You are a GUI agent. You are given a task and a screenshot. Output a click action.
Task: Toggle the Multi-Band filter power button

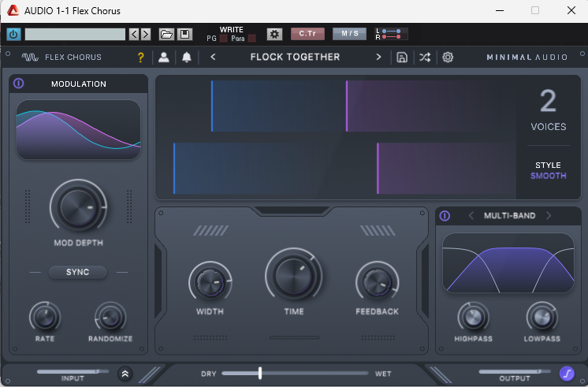(445, 216)
